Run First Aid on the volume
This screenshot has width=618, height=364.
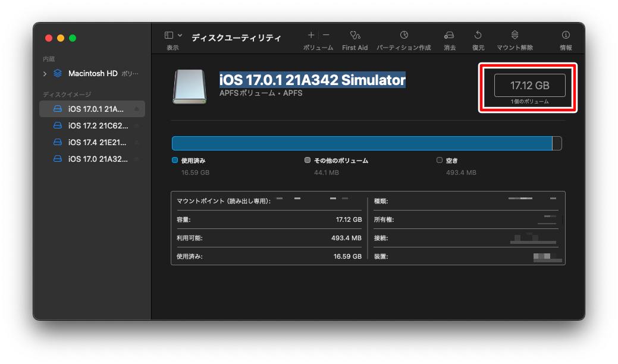pyautogui.click(x=355, y=36)
